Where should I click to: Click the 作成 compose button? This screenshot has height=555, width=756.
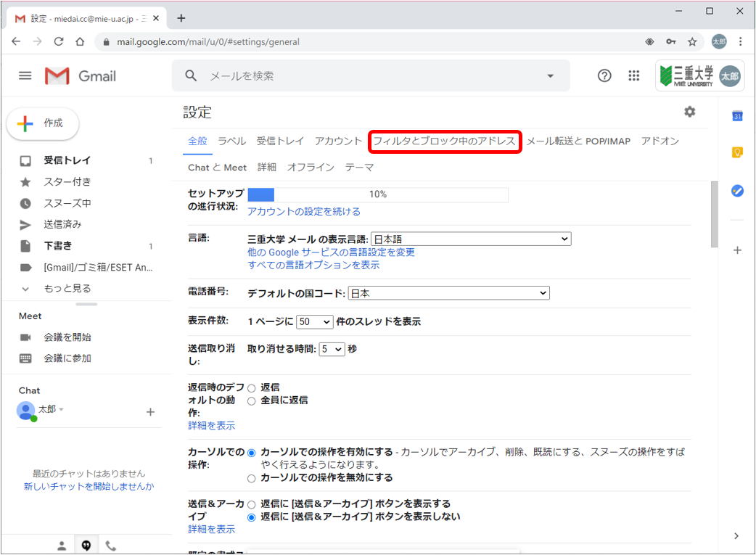pos(43,123)
